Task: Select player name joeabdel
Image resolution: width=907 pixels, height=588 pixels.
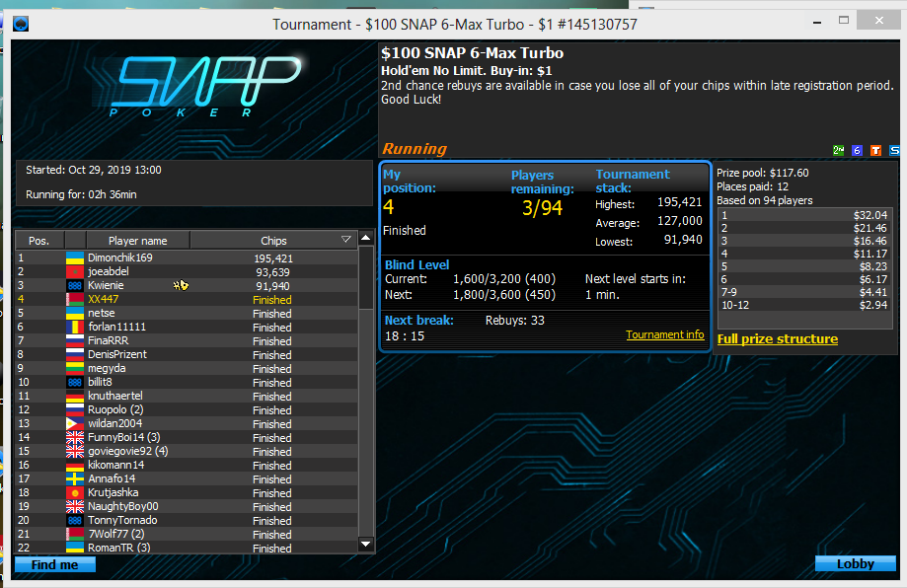Action: (109, 271)
